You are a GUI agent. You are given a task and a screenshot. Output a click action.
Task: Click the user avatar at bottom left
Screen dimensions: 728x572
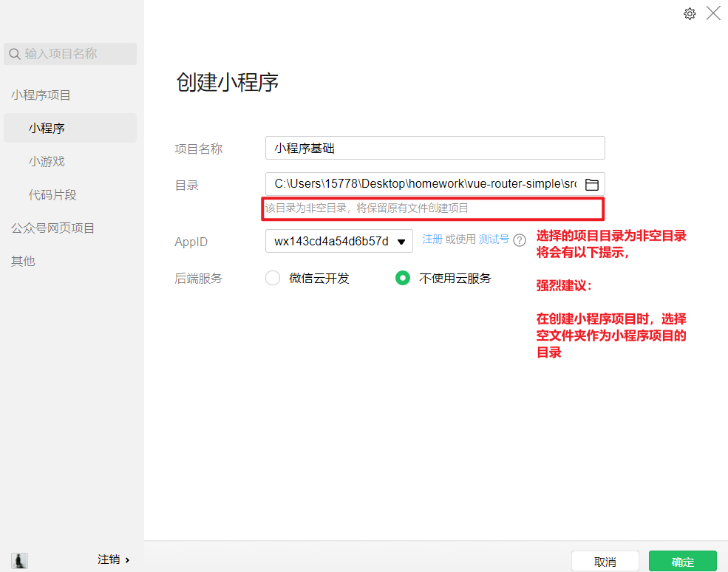(x=20, y=560)
